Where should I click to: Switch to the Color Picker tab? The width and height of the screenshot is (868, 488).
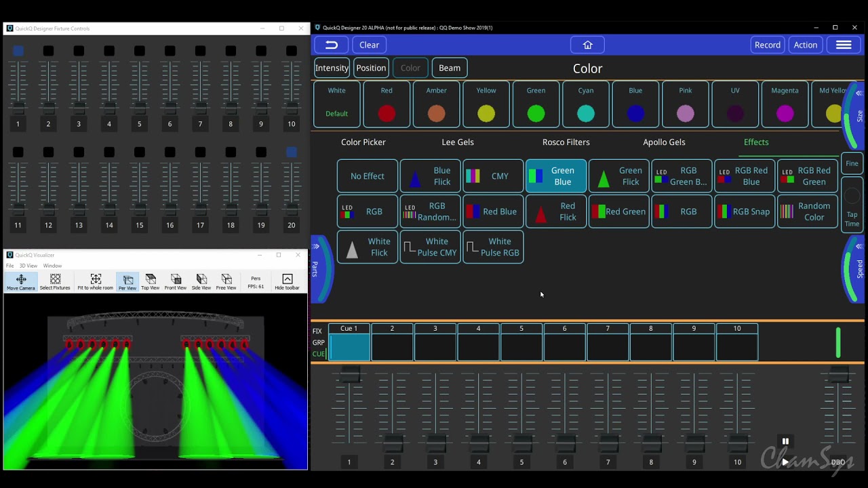point(363,142)
